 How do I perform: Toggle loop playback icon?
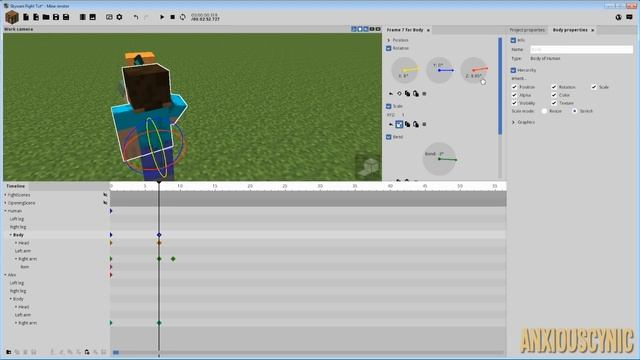click(x=182, y=17)
